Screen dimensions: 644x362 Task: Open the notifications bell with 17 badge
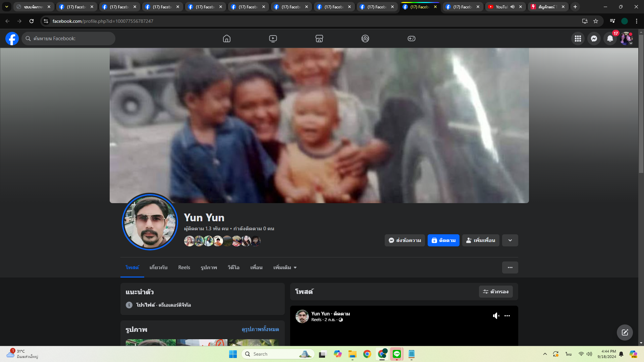coord(610,39)
